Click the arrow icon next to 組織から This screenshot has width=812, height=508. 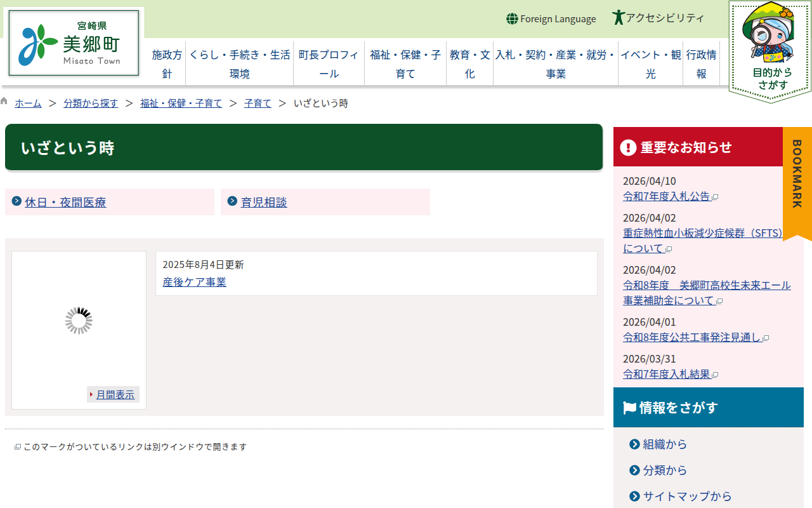[x=634, y=444]
